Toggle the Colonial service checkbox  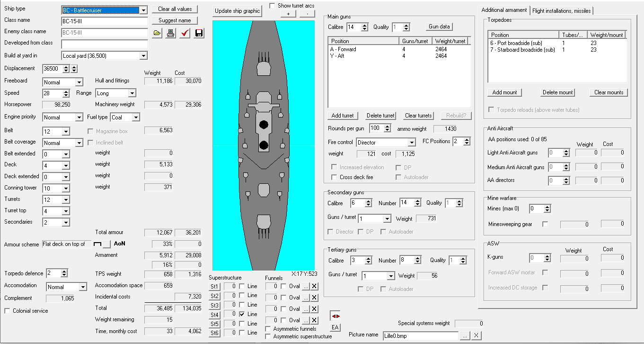click(8, 311)
